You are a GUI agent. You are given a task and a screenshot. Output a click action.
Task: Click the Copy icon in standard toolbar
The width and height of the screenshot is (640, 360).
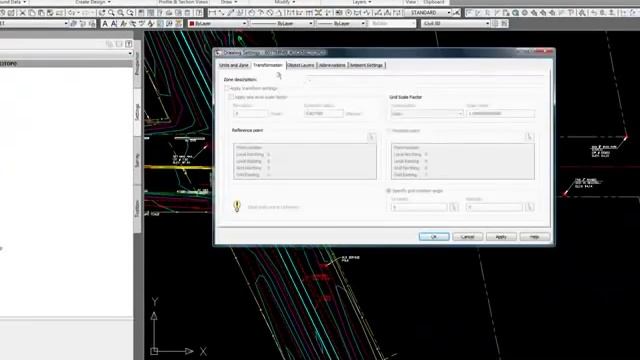[x=32, y=13]
